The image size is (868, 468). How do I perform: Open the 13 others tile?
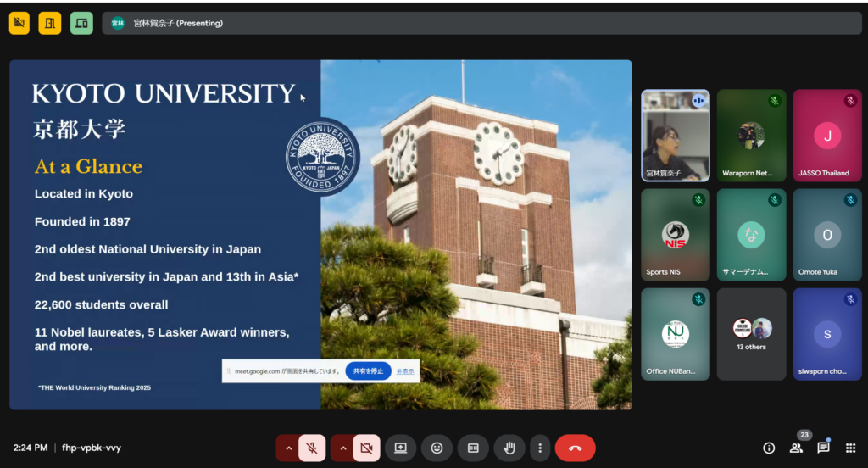tap(751, 334)
